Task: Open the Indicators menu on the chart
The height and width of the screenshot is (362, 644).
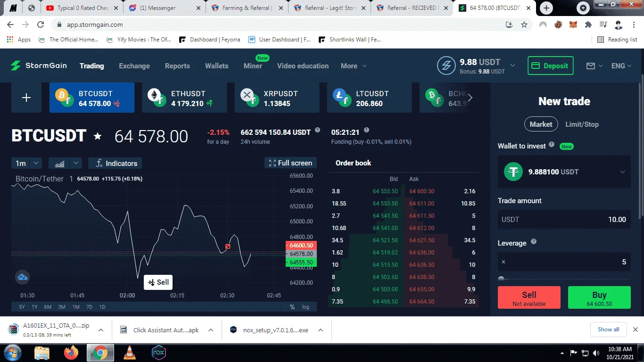Action: (115, 164)
